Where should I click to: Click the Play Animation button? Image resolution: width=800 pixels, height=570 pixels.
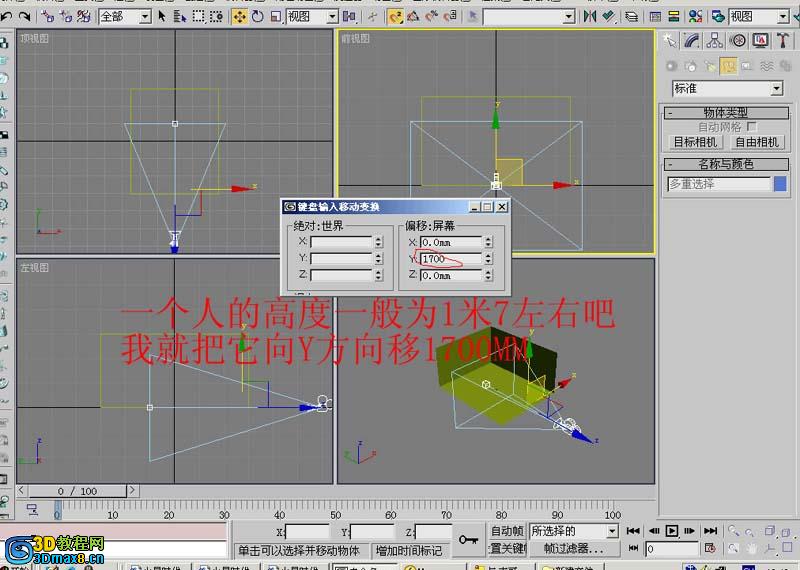click(x=672, y=531)
